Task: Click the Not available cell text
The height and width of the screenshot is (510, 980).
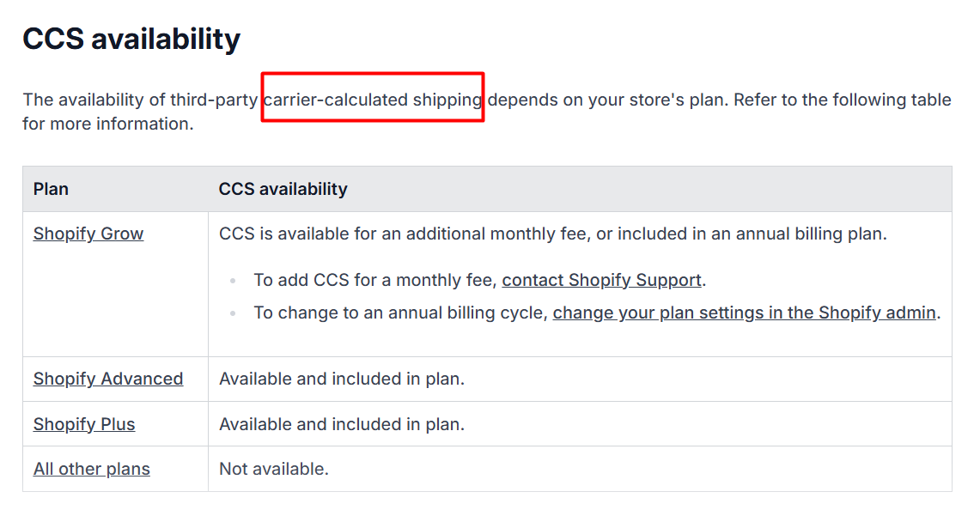Action: click(274, 469)
